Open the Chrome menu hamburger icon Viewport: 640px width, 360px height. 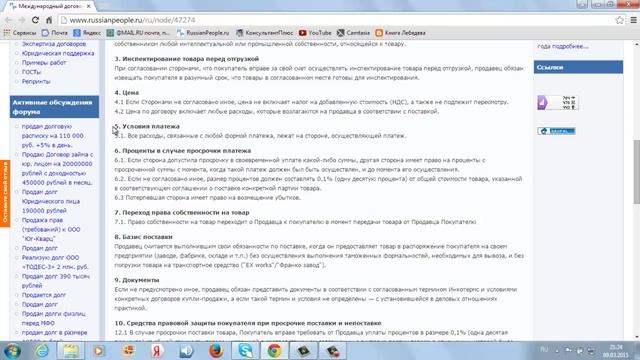coord(633,20)
